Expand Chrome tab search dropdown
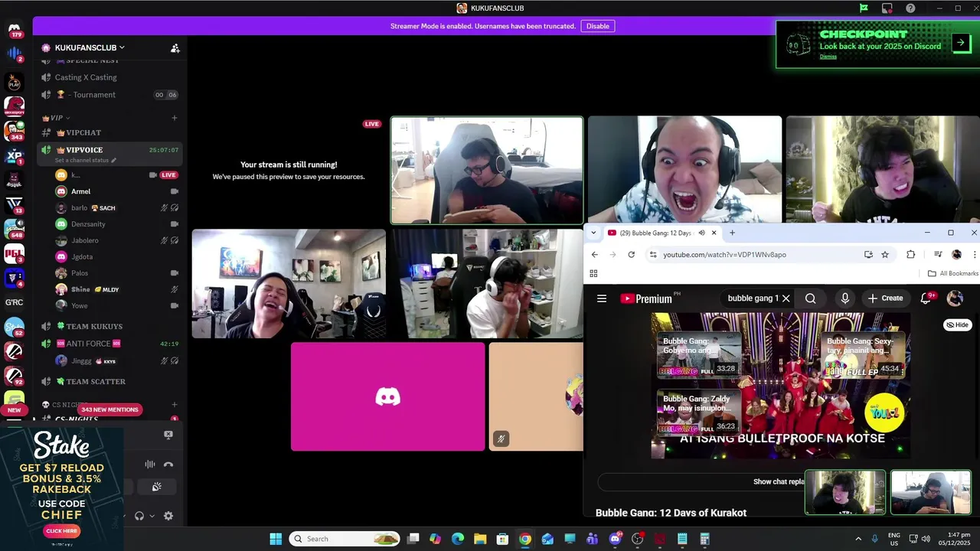 click(x=593, y=233)
